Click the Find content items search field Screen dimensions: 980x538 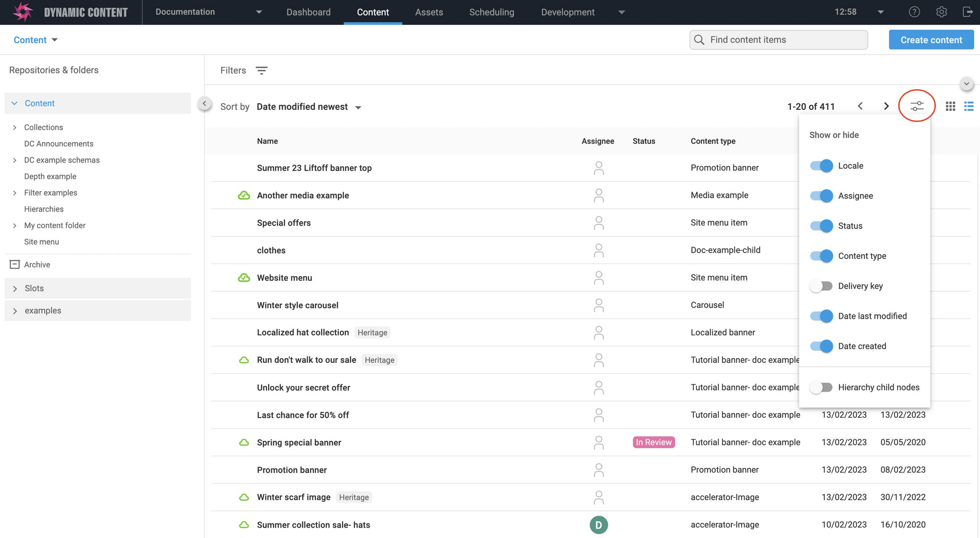tap(778, 40)
